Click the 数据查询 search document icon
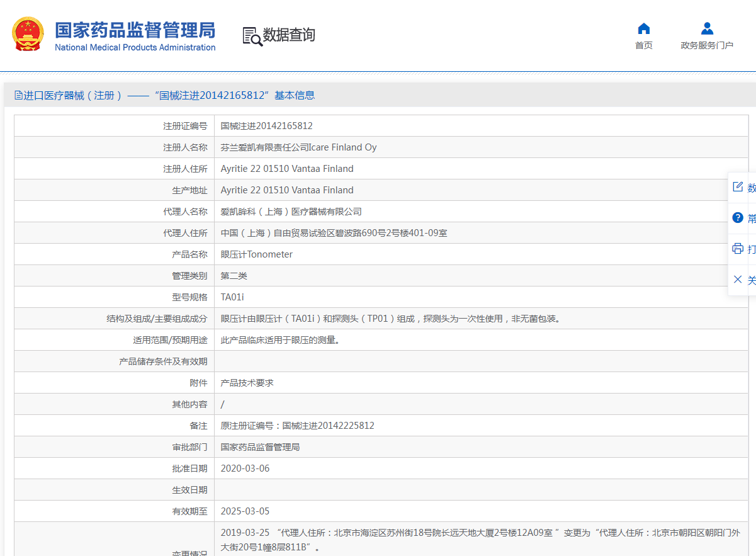The height and width of the screenshot is (556, 756). [x=252, y=36]
